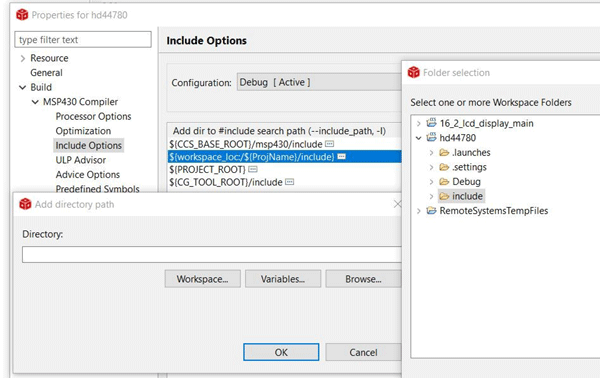The width and height of the screenshot is (600, 378).
Task: Click the Workspace... button
Action: 202,279
